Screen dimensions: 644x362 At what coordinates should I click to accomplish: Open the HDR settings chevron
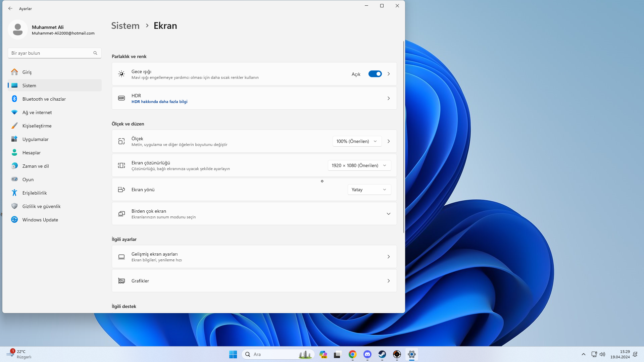pyautogui.click(x=388, y=98)
